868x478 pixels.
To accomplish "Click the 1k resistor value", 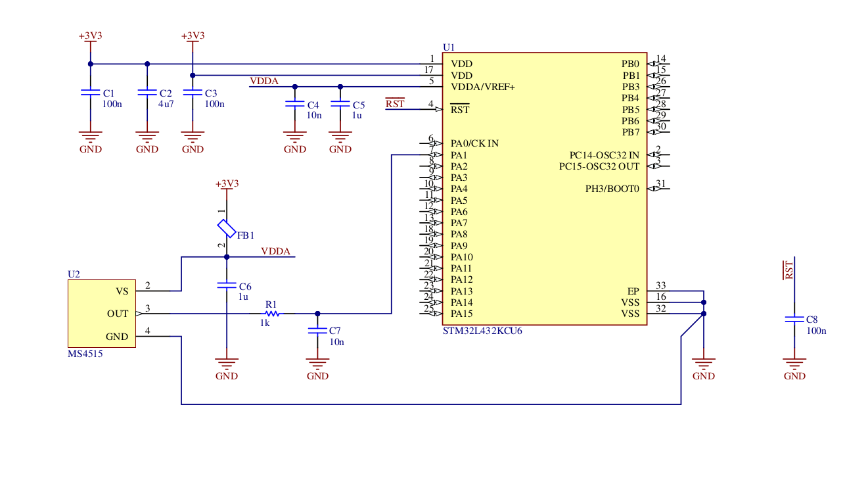I will coord(265,323).
